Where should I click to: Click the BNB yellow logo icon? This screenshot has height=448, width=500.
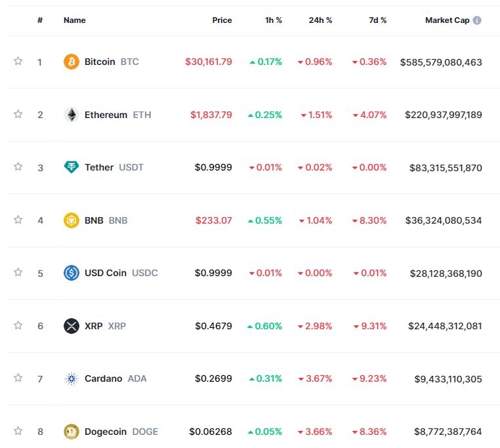71,220
